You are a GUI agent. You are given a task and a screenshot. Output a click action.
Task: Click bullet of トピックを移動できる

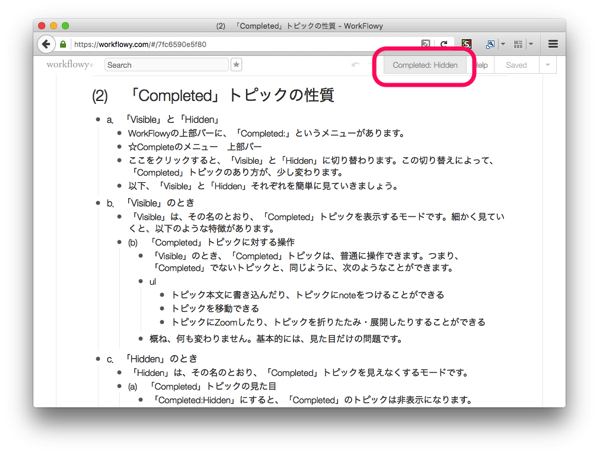point(162,308)
